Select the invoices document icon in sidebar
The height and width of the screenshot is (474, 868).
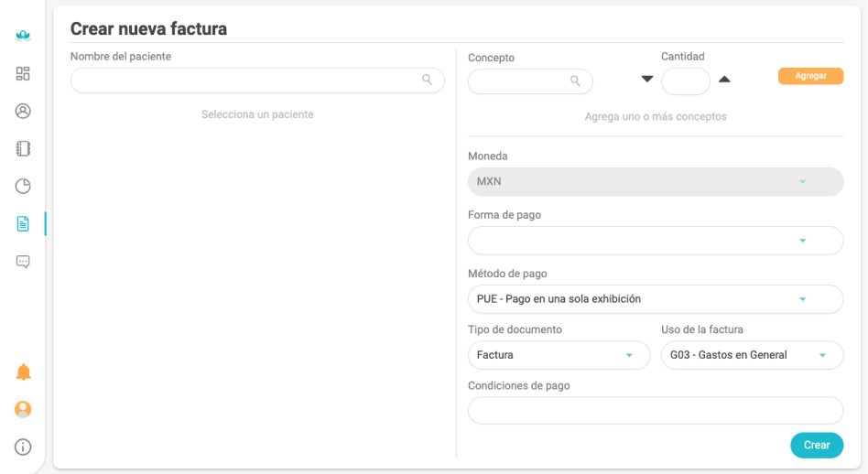[23, 224]
